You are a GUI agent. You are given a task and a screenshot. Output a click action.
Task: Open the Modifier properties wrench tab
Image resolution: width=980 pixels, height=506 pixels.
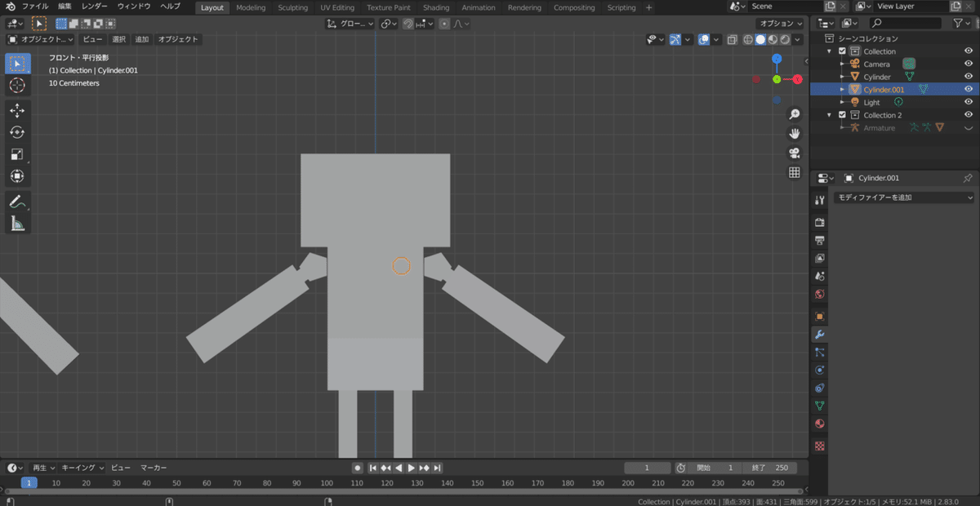820,335
